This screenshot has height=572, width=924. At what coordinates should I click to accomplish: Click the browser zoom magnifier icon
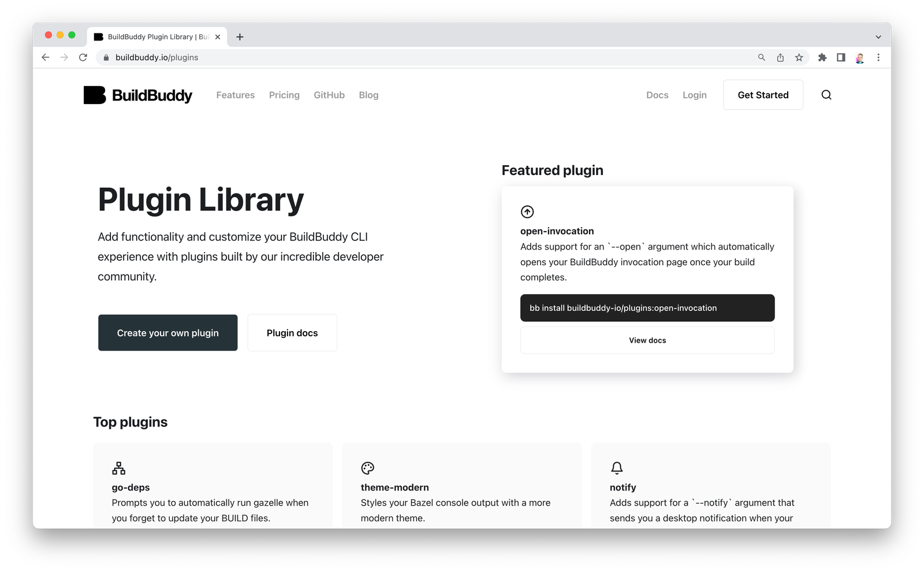coord(762,57)
